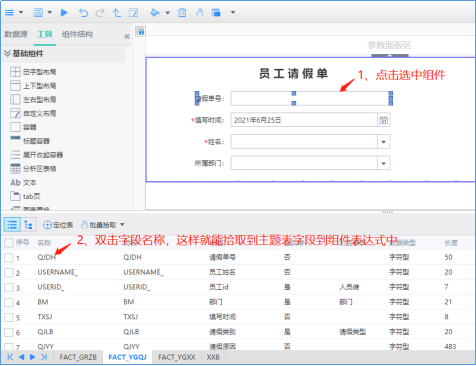Select the 田字型布局 grid layout component
The image size is (476, 366).
pyautogui.click(x=33, y=72)
